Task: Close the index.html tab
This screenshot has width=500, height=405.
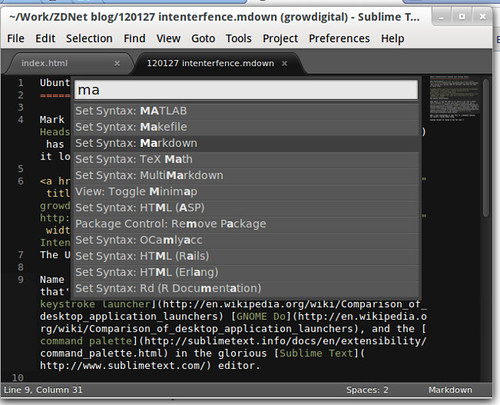Action: [x=117, y=63]
